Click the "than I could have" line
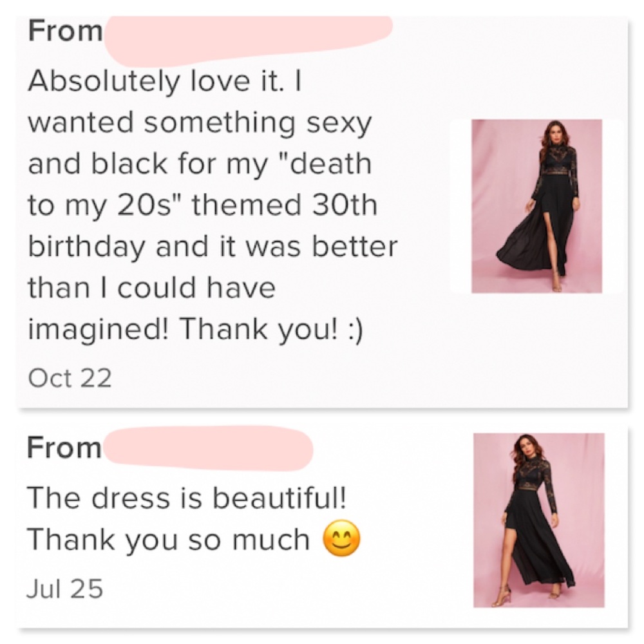The image size is (644, 644). pyautogui.click(x=151, y=288)
